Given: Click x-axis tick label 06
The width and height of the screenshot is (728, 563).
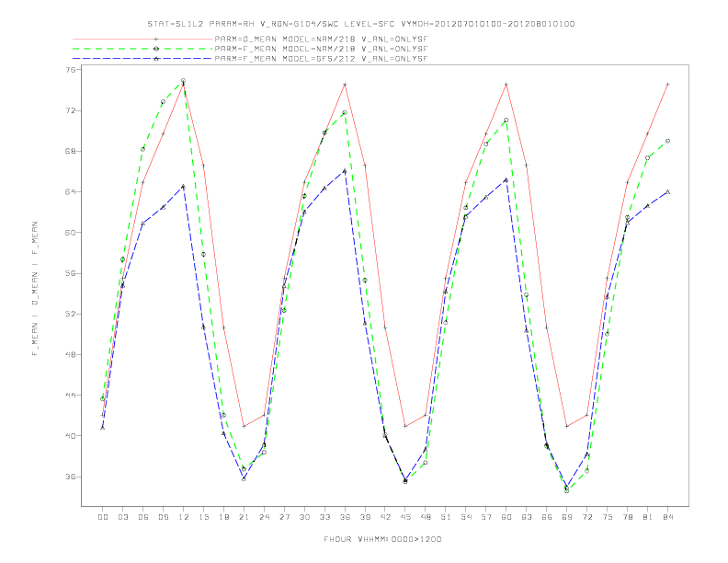Looking at the screenshot, I should click(x=143, y=517).
